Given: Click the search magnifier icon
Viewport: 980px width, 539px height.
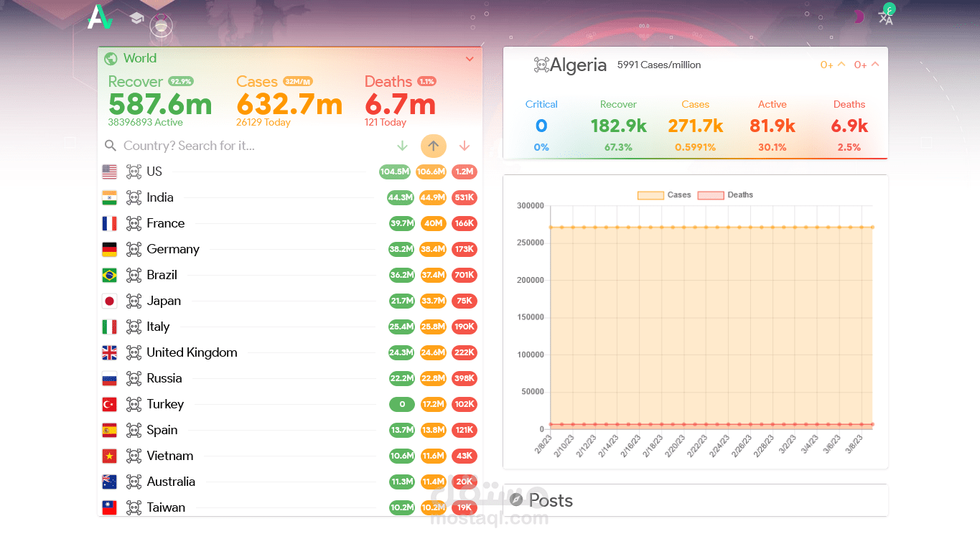Looking at the screenshot, I should tap(111, 146).
